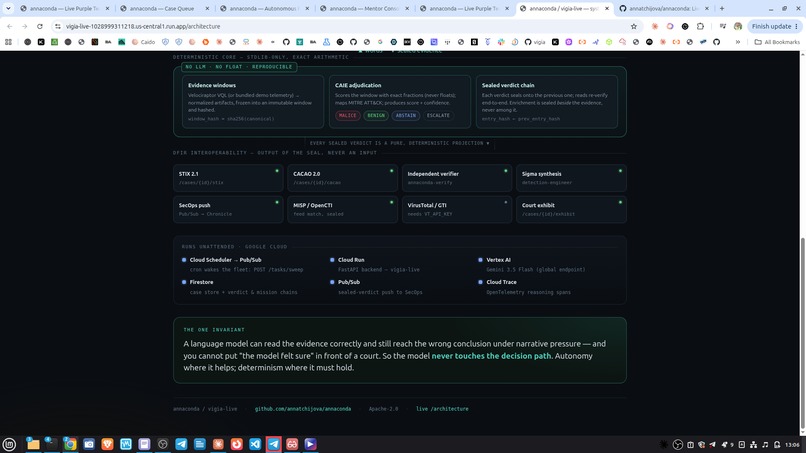The width and height of the screenshot is (806, 453).
Task: Open the apps grid in bookmarks bar
Action: (8, 42)
